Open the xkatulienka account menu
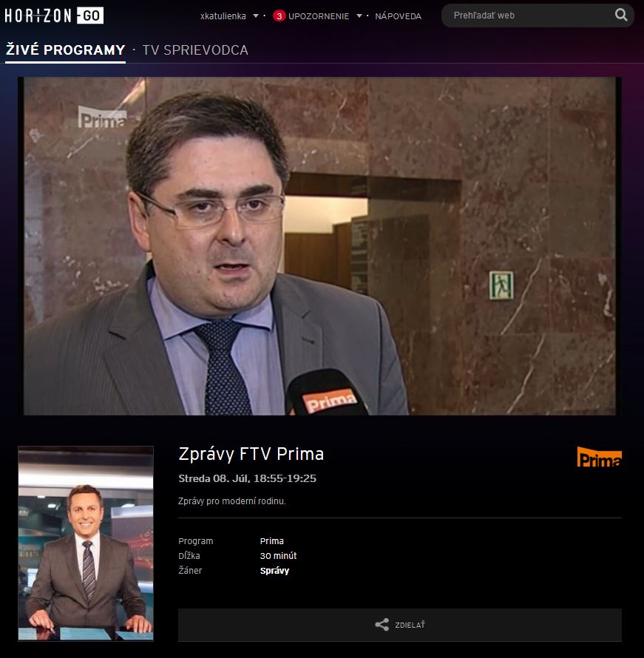The image size is (644, 658). click(223, 16)
